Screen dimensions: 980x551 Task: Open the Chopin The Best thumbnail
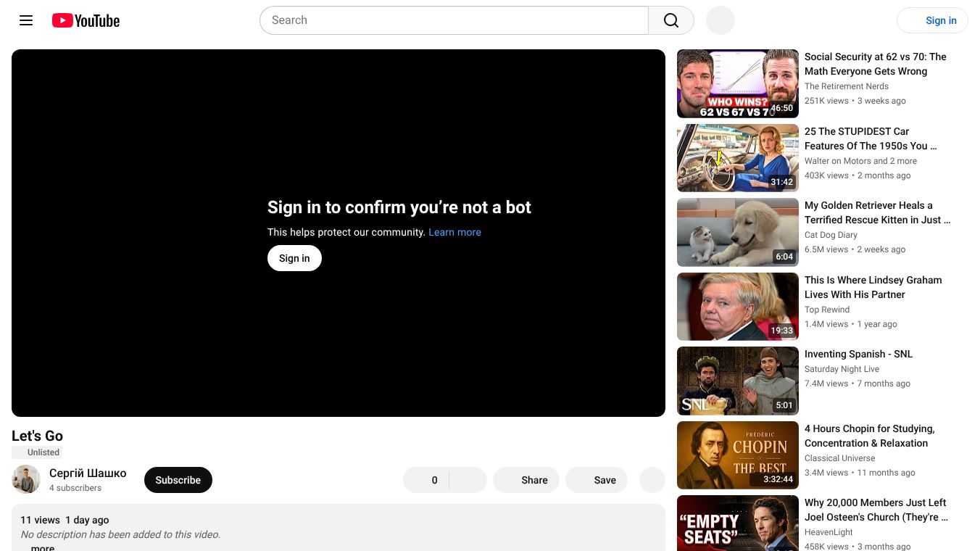(738, 455)
